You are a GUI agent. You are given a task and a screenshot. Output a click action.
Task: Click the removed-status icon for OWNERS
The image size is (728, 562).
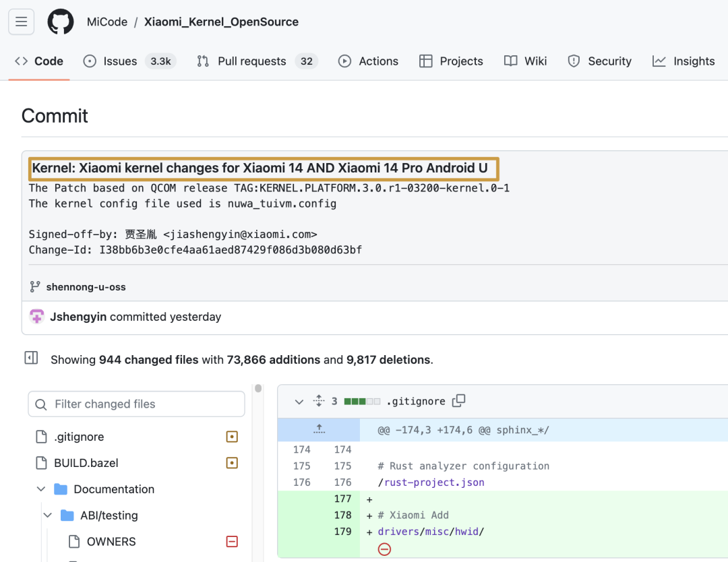(232, 542)
